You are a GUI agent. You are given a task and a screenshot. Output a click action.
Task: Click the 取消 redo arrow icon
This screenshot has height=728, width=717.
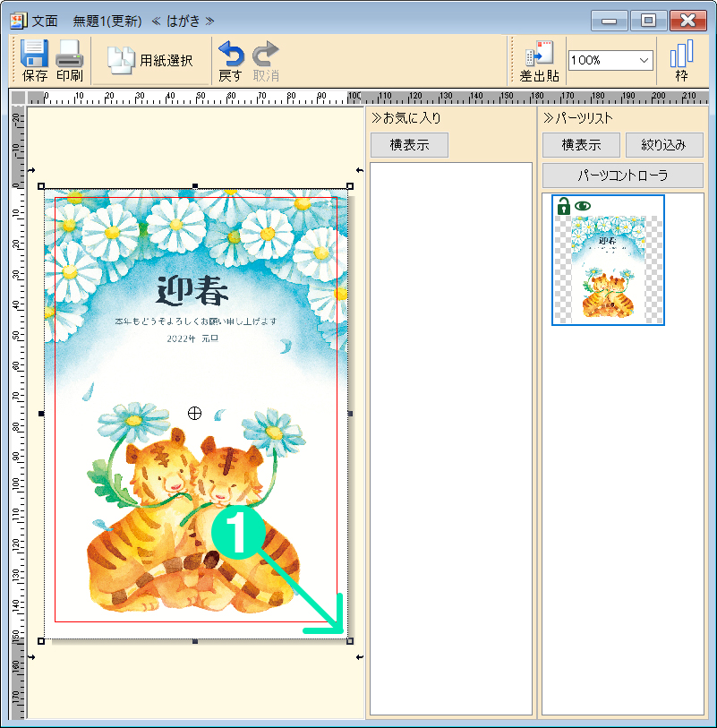[265, 54]
